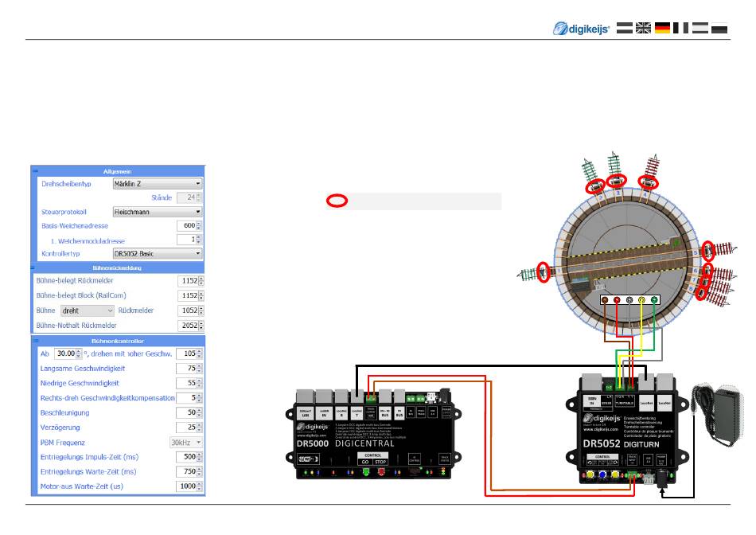Click the red terminal on the turntable
Image resolution: width=756 pixels, height=535 pixels.
tap(617, 300)
